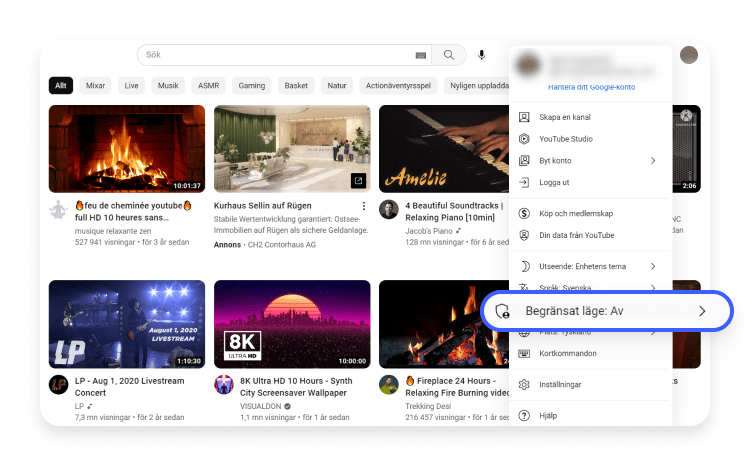
Task: Select the Mixar filter chip
Action: click(95, 86)
